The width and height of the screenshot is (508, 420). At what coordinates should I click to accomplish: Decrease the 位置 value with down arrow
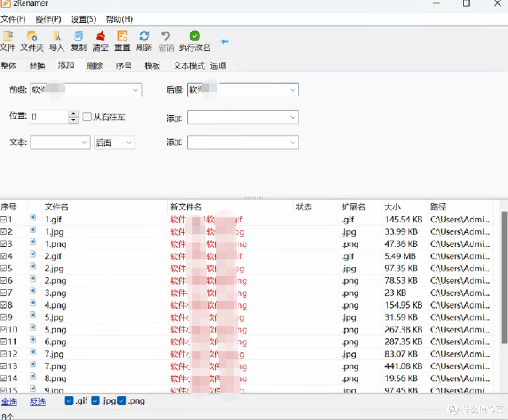tap(73, 120)
